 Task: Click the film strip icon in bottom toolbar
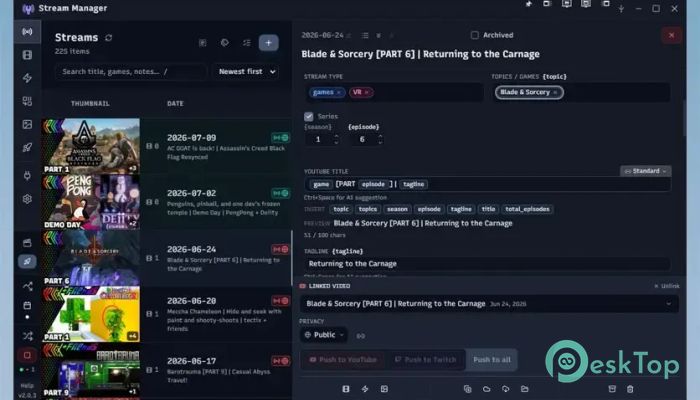tap(346, 389)
